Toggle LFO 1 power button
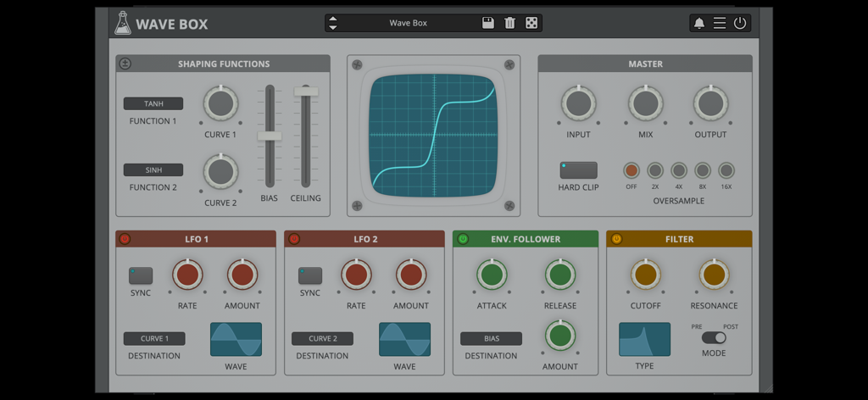The image size is (868, 400). coord(125,239)
